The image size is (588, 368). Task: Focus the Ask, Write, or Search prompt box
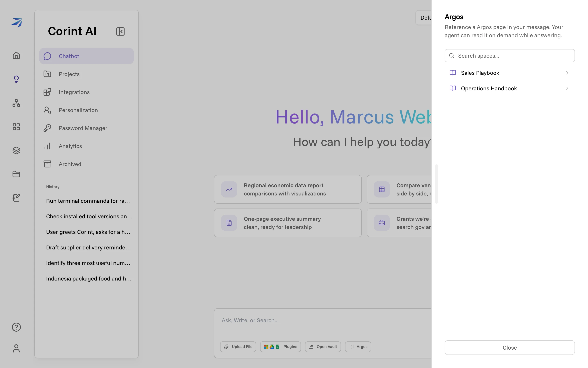(323, 320)
